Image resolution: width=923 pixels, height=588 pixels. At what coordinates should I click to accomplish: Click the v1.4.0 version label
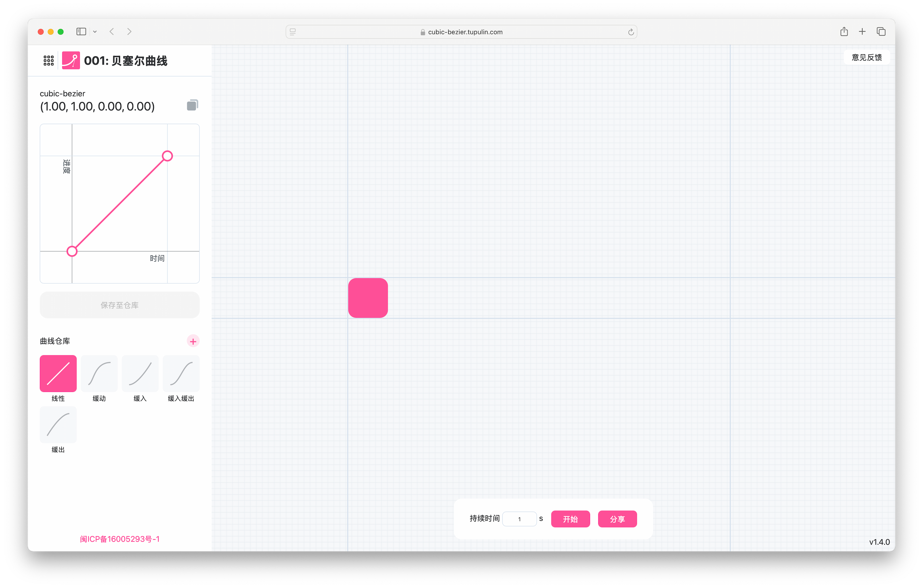879,542
